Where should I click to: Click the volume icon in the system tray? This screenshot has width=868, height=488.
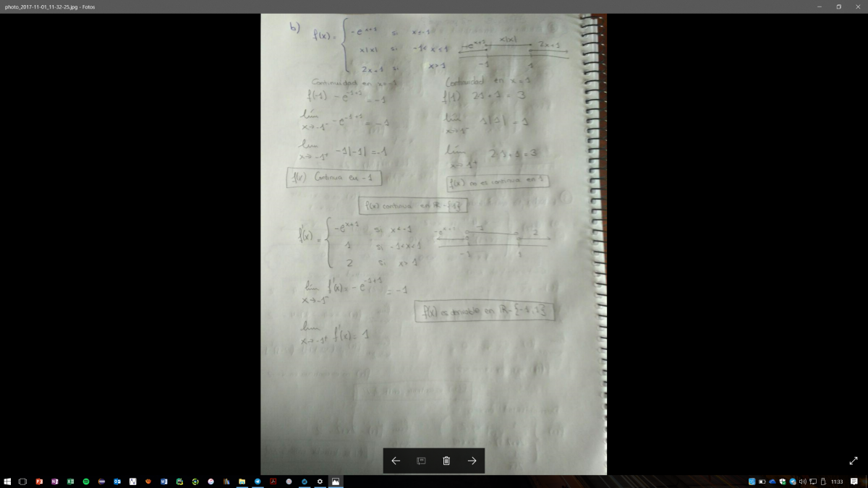803,481
